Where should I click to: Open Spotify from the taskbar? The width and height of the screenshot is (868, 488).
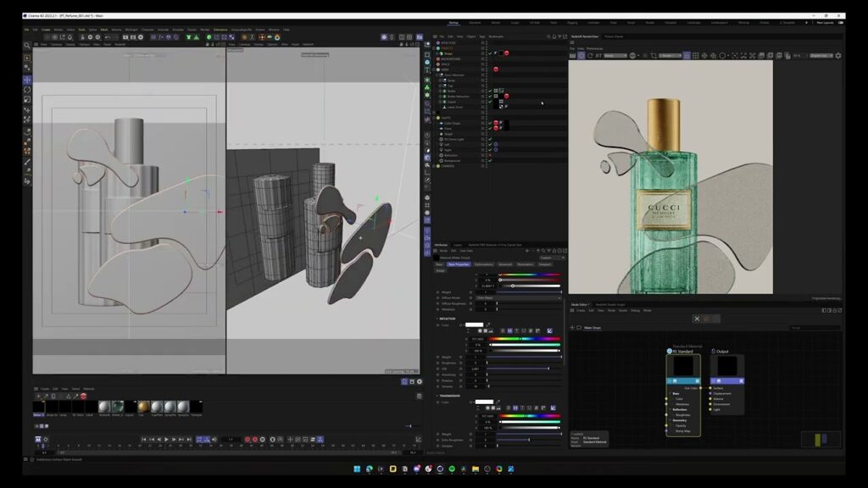(452, 469)
